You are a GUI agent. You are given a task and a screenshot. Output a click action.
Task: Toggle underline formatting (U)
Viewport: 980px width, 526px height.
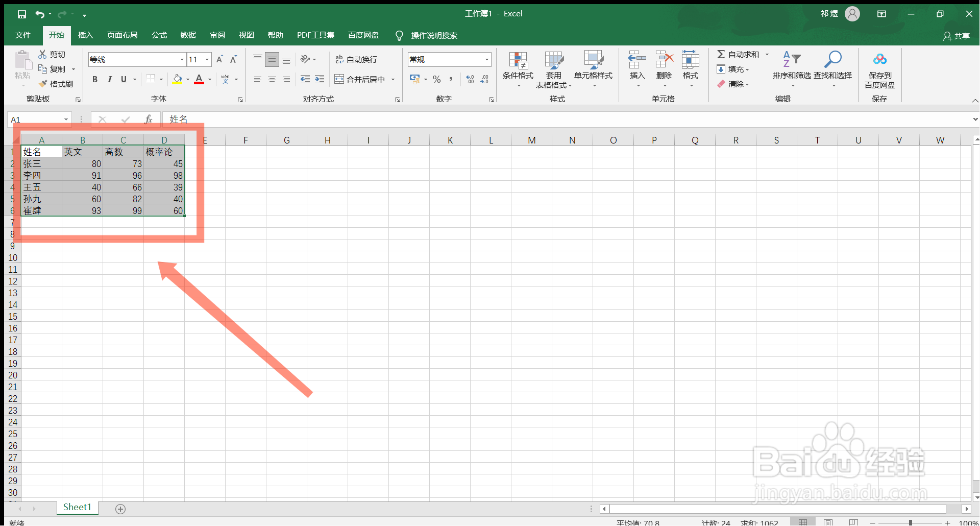click(124, 79)
